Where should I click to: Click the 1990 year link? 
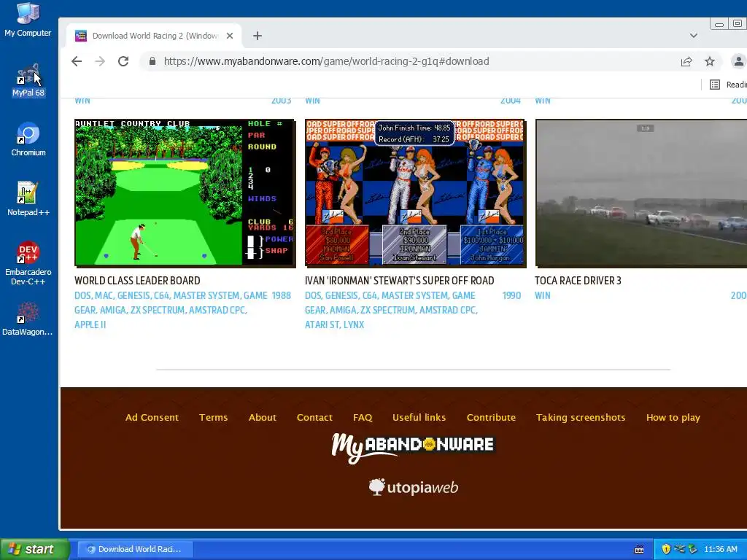pos(511,295)
